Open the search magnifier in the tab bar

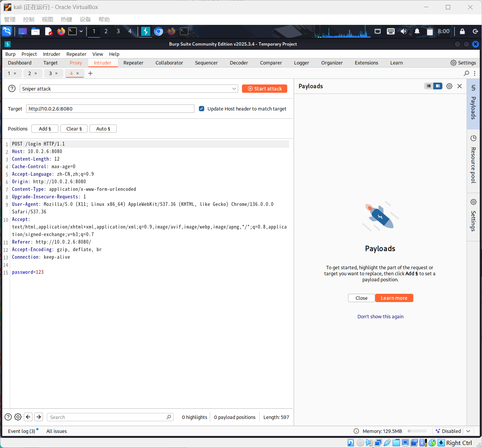[467, 73]
